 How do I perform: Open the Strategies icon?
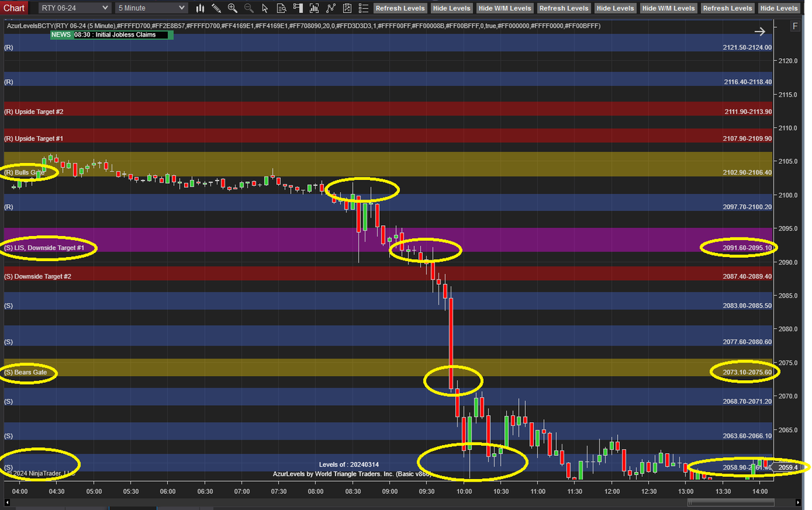[x=346, y=8]
